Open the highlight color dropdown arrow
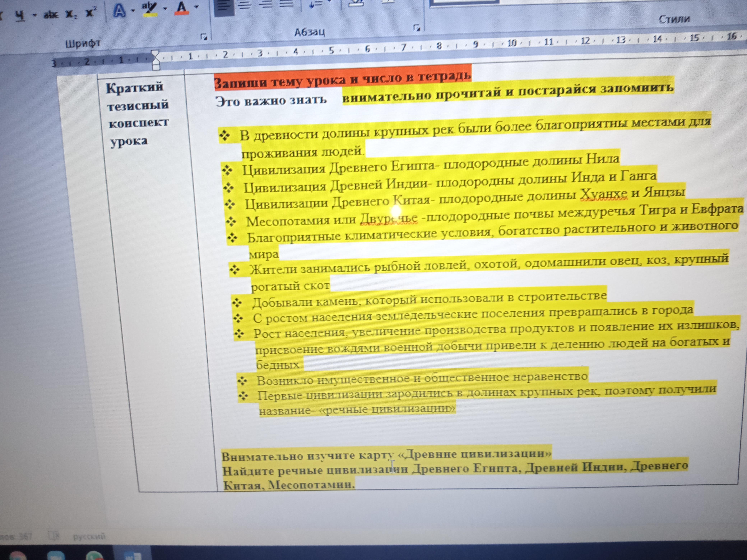 point(165,8)
